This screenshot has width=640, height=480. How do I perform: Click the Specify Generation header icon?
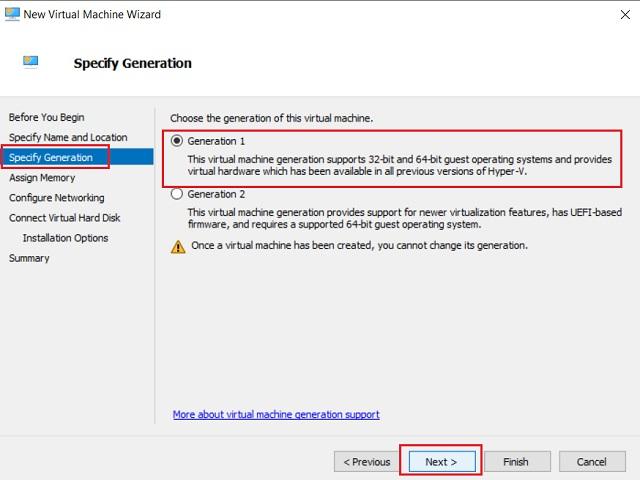point(31,62)
